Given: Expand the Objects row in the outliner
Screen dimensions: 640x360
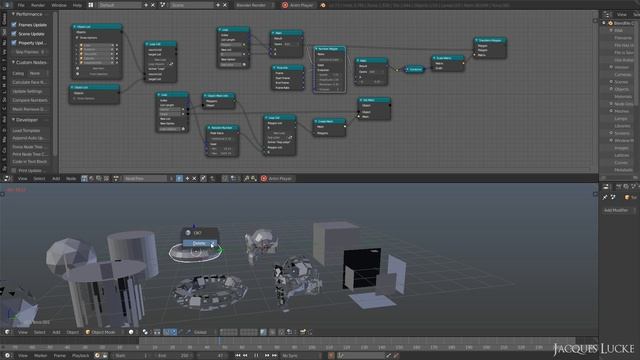Looking at the screenshot, I should click(611, 89).
